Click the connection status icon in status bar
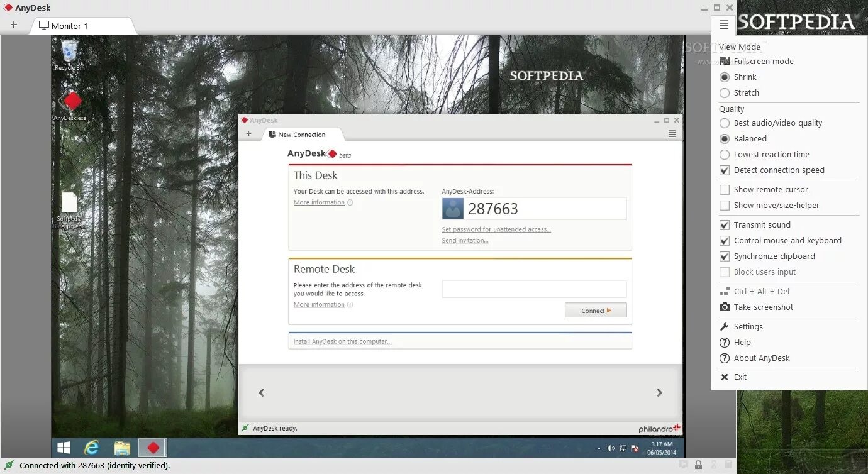868x474 pixels. pos(9,466)
